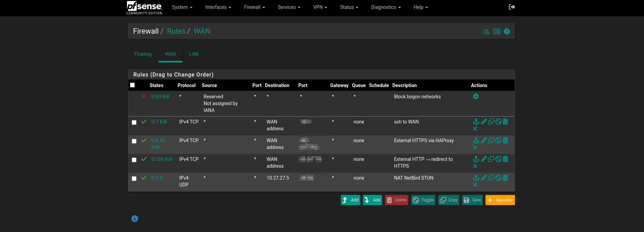Screen dimensions: 644x232
Task: Open states link 0/7 KiB
Action: pos(159,122)
